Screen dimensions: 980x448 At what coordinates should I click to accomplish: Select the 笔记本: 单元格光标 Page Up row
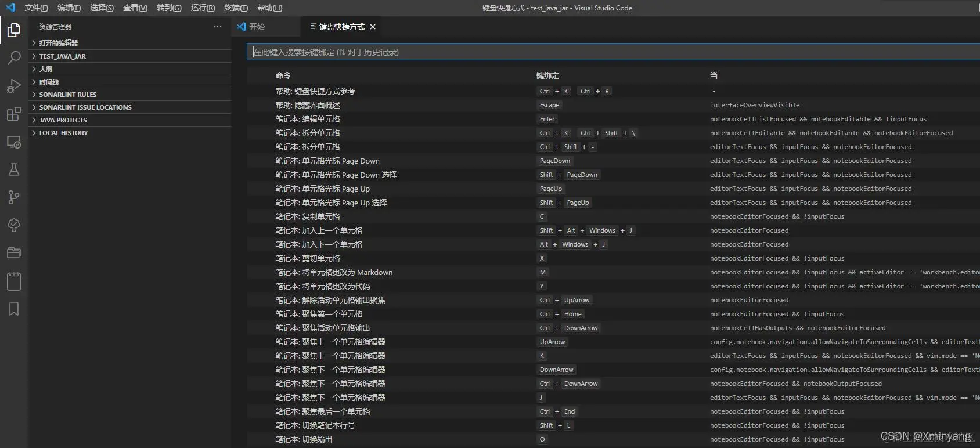pos(613,189)
